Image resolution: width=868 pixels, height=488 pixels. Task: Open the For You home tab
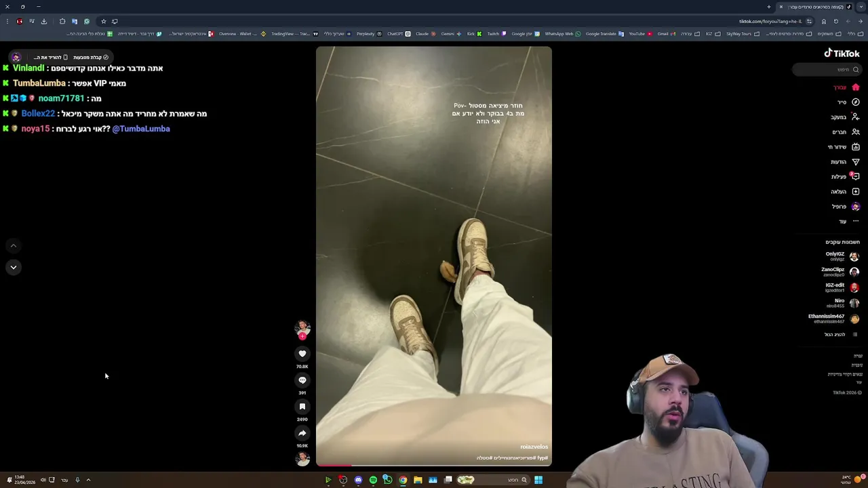846,87
